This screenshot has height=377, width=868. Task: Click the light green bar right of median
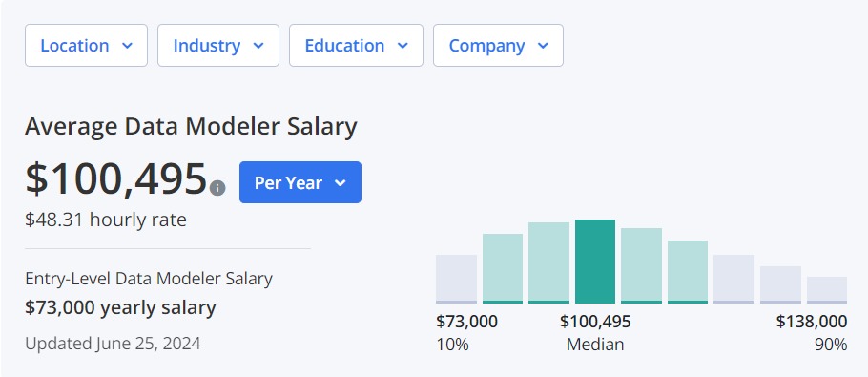click(x=642, y=265)
